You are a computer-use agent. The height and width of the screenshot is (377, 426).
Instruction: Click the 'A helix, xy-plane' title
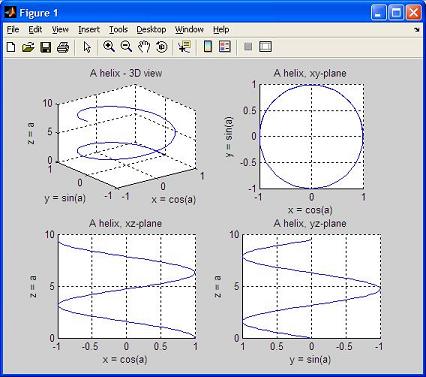(310, 73)
